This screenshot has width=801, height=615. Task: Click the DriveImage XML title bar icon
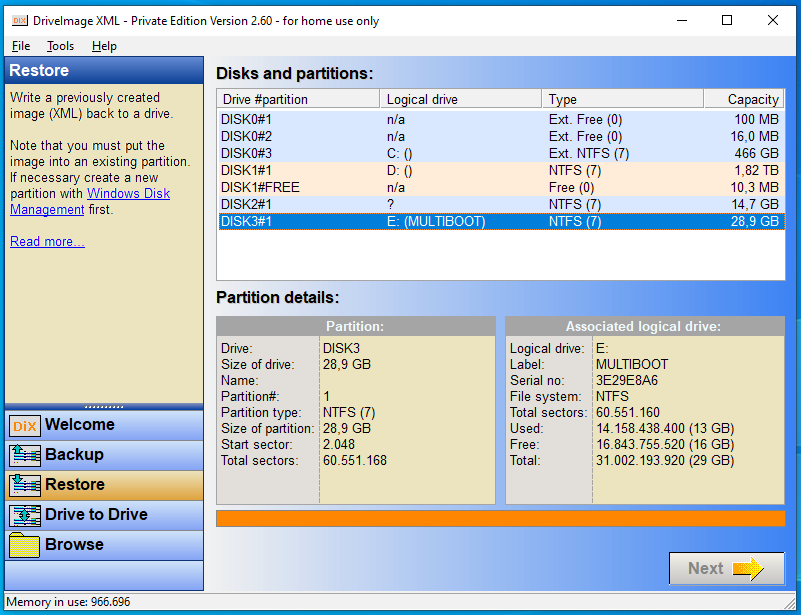click(x=19, y=20)
